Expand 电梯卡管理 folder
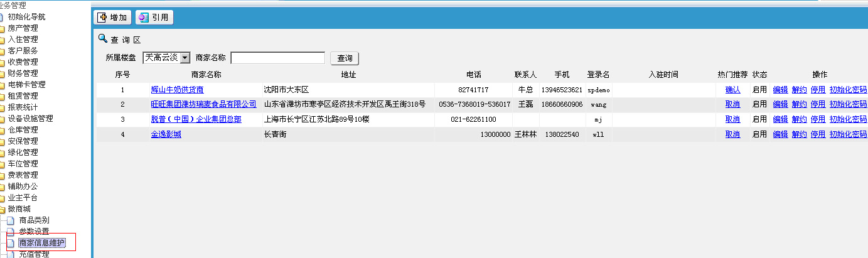The image size is (868, 258). pyautogui.click(x=26, y=85)
